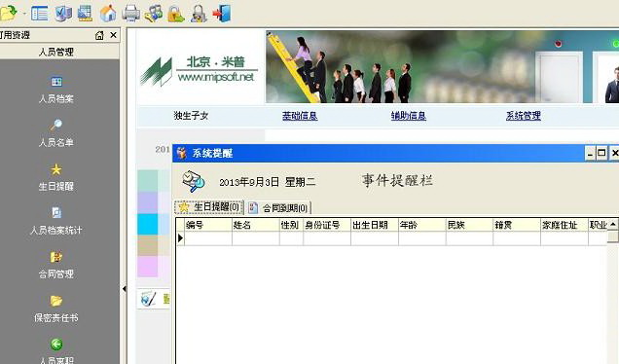Click the 民族 column header

point(469,225)
